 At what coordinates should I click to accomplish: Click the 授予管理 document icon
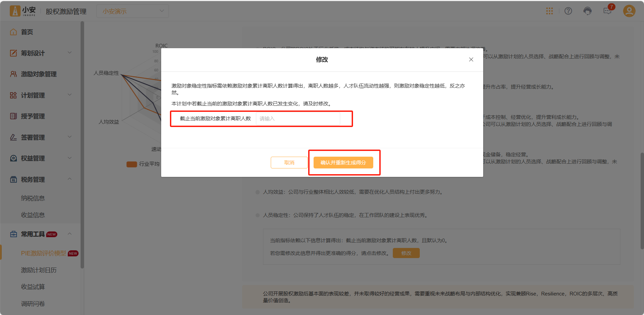[x=13, y=116]
